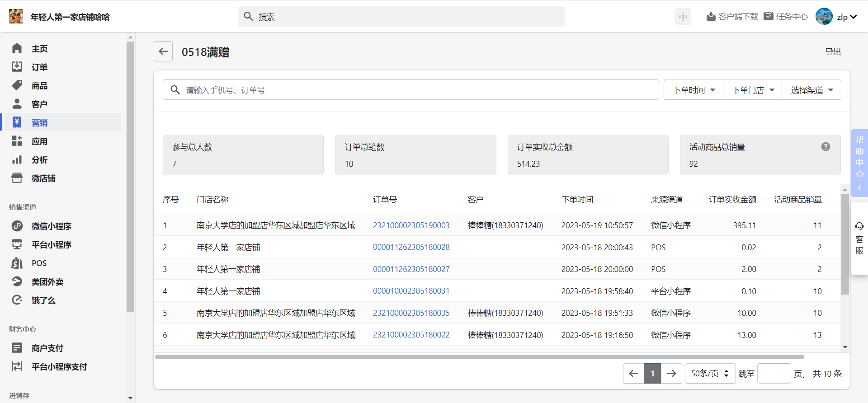Click the 导出 export button
The image size is (868, 403).
(833, 52)
